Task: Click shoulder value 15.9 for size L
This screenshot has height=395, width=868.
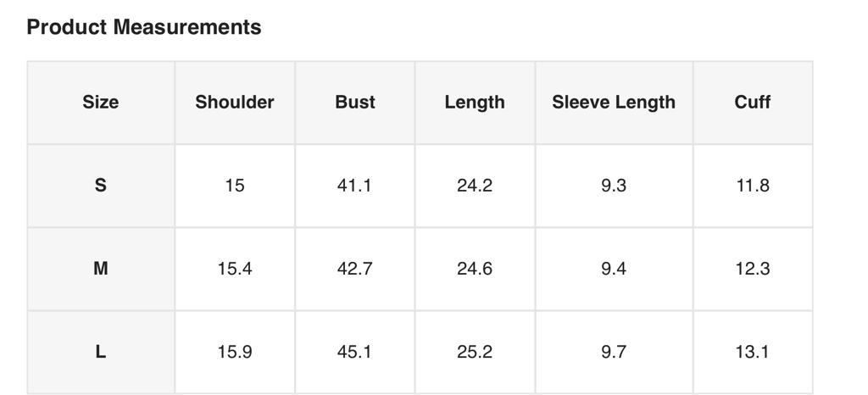Action: point(235,352)
